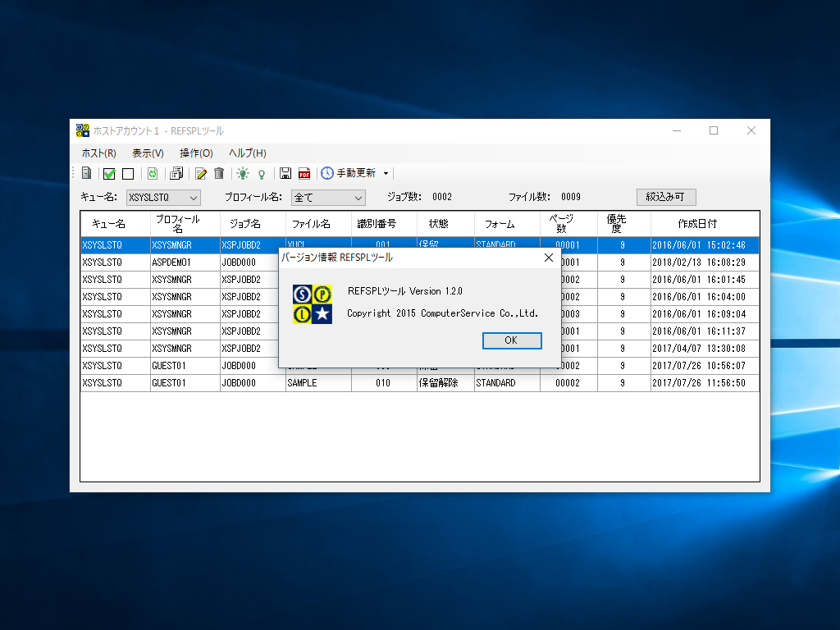
Task: Open the 表示(V) menu
Action: pyautogui.click(x=148, y=153)
